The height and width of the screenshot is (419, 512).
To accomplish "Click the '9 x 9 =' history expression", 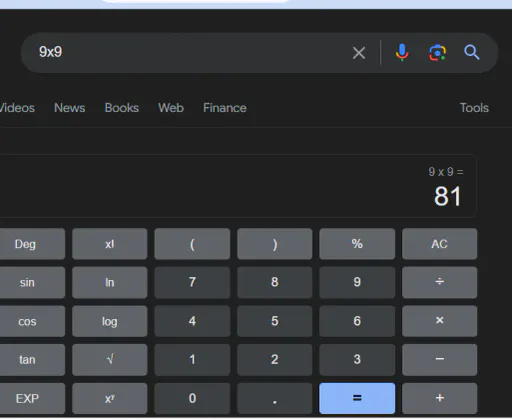I will coord(446,172).
